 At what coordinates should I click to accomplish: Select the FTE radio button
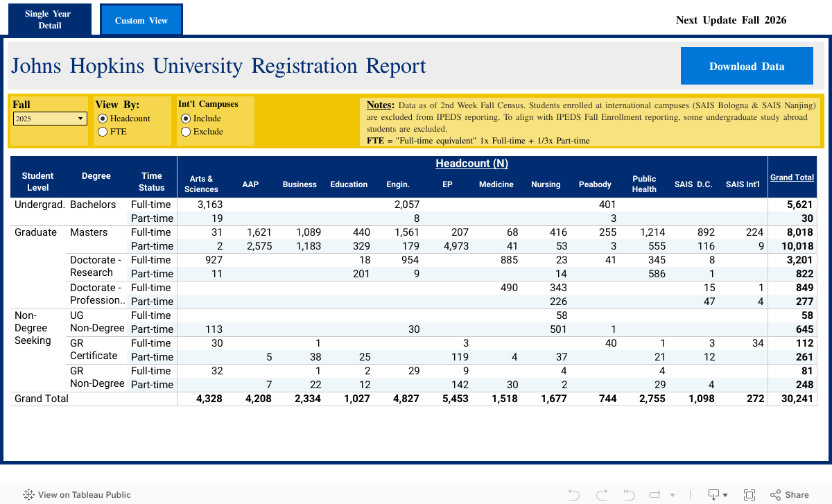103,132
